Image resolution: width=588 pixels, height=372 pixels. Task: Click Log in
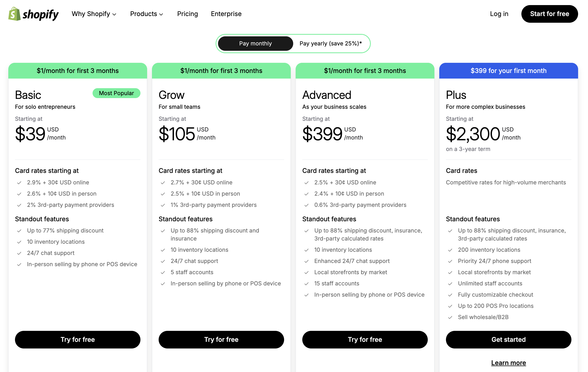499,14
